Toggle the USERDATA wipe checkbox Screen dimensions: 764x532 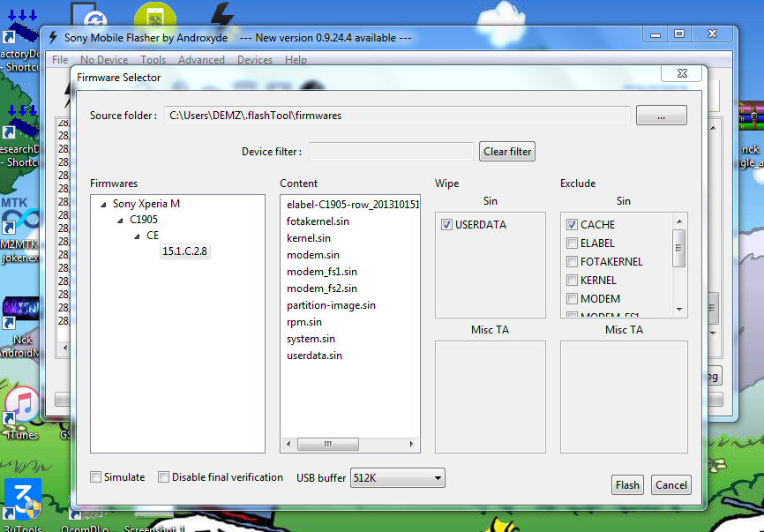coord(446,225)
